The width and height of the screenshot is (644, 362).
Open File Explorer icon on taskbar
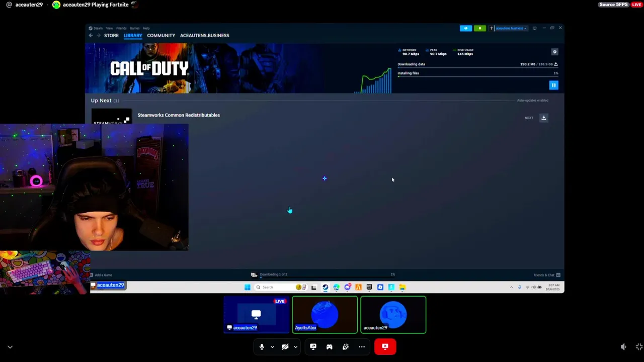pyautogui.click(x=403, y=287)
